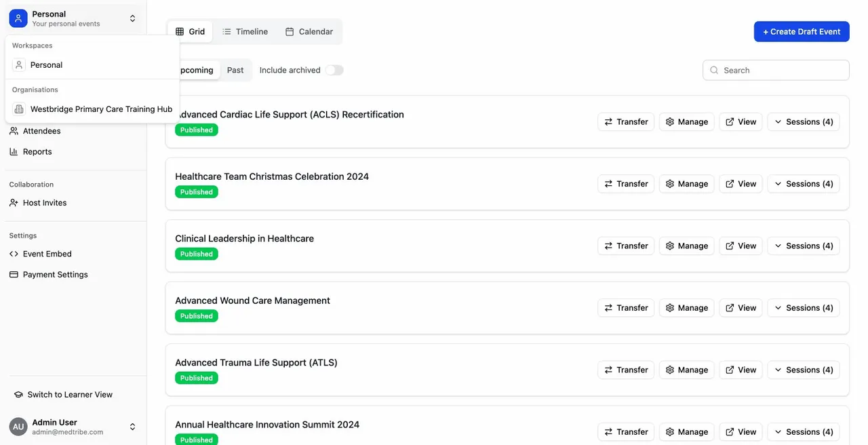Image resolution: width=868 pixels, height=445 pixels.
Task: Click the Create Draft Event button
Action: (x=802, y=31)
